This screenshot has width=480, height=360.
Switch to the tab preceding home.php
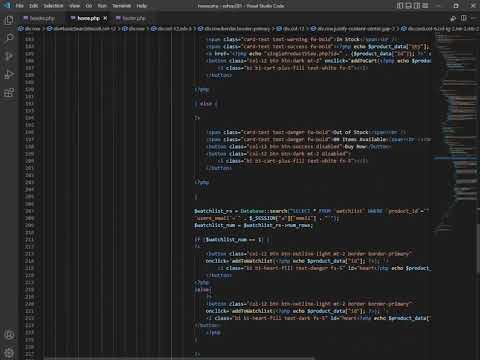[x=42, y=18]
